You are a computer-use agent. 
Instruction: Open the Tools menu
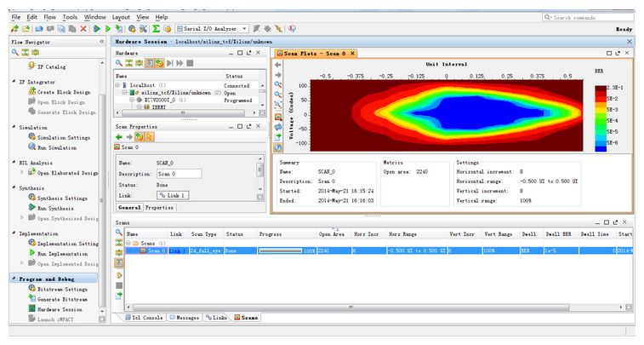coord(70,17)
